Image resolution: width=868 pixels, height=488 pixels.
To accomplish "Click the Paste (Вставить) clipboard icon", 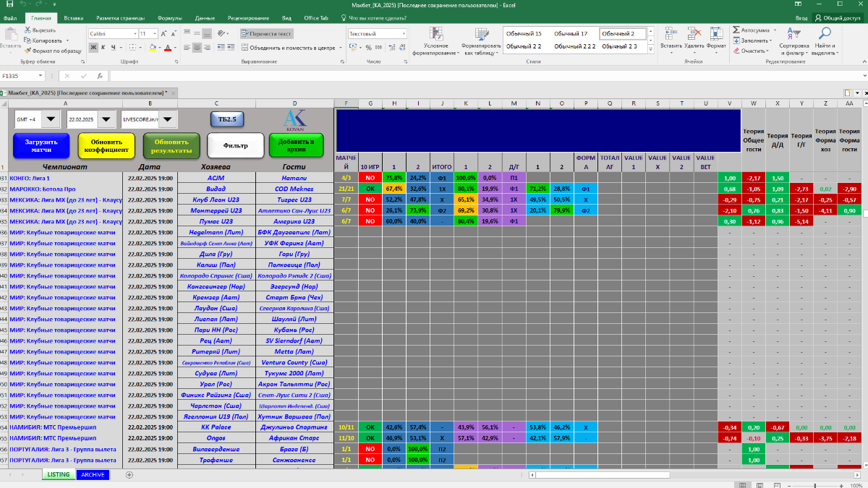I will (x=10, y=33).
